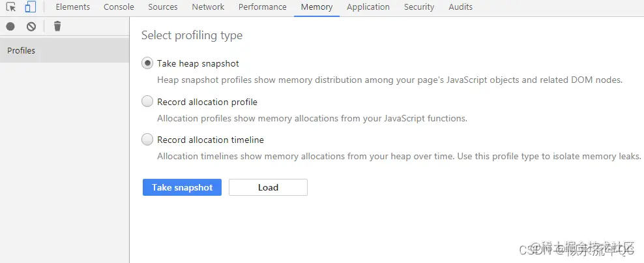Image resolution: width=644 pixels, height=263 pixels.
Task: Click the Take snapshot button
Action: pos(182,187)
